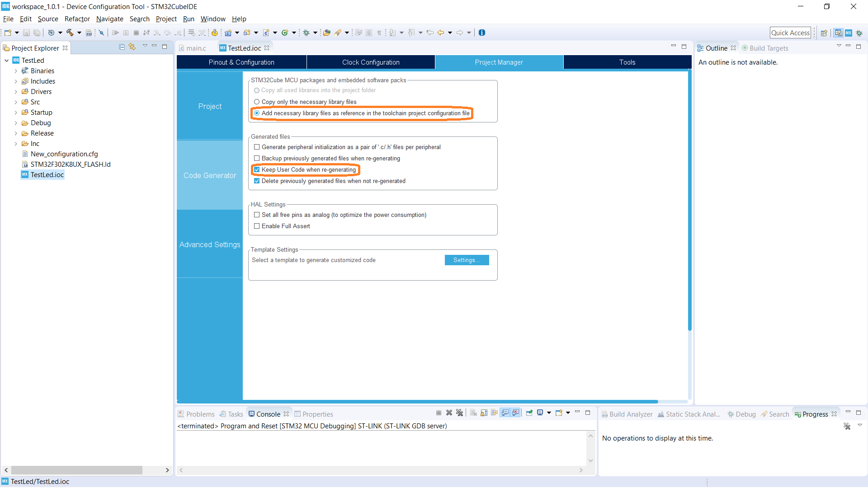This screenshot has height=488, width=868.
Task: Open the Project section in sidebar
Action: coord(210,106)
